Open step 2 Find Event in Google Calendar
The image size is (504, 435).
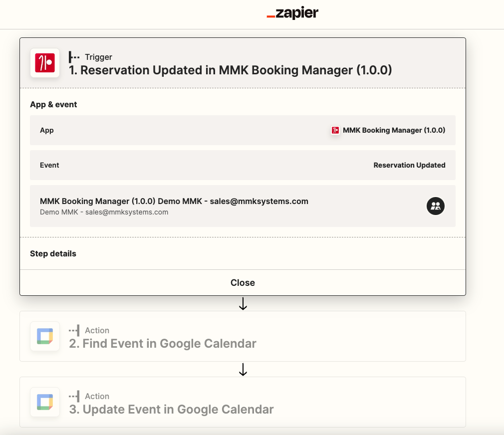point(243,336)
